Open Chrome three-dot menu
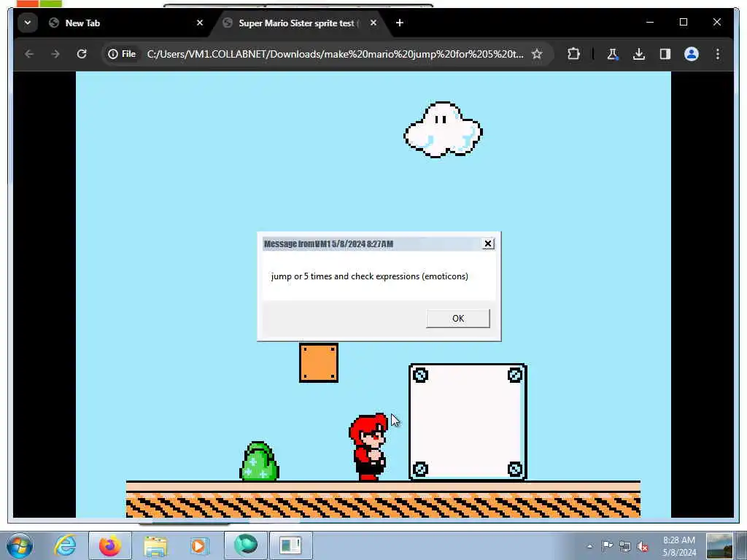 (x=718, y=54)
